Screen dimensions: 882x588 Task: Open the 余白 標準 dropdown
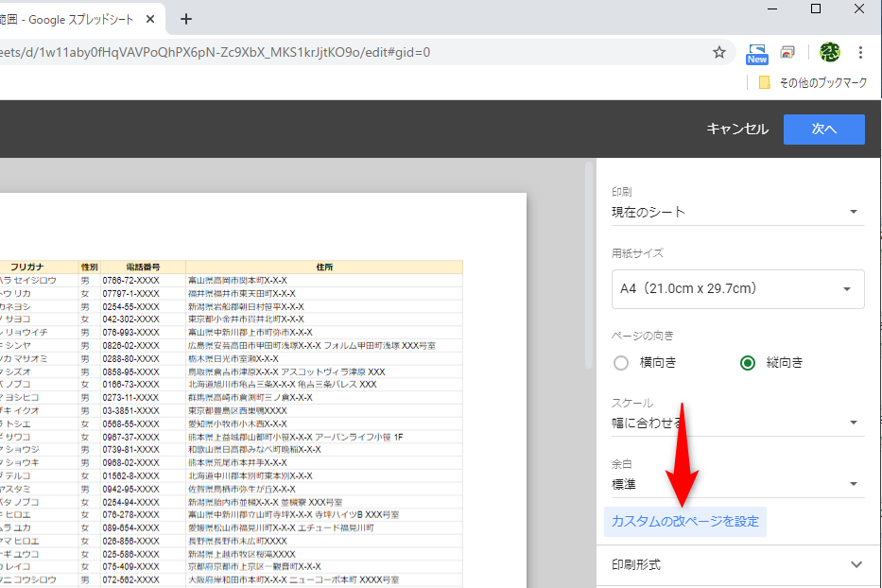(737, 484)
